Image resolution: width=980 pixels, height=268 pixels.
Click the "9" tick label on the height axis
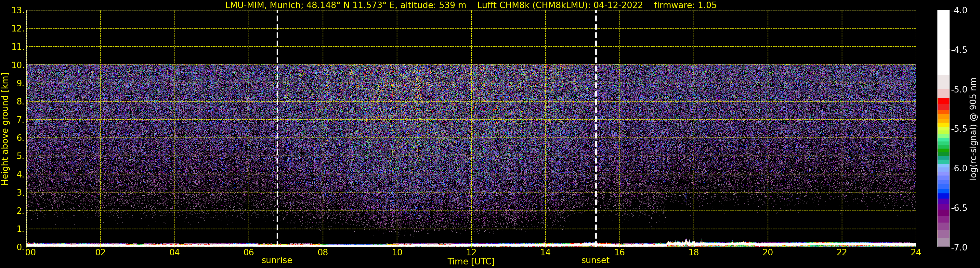(20, 83)
